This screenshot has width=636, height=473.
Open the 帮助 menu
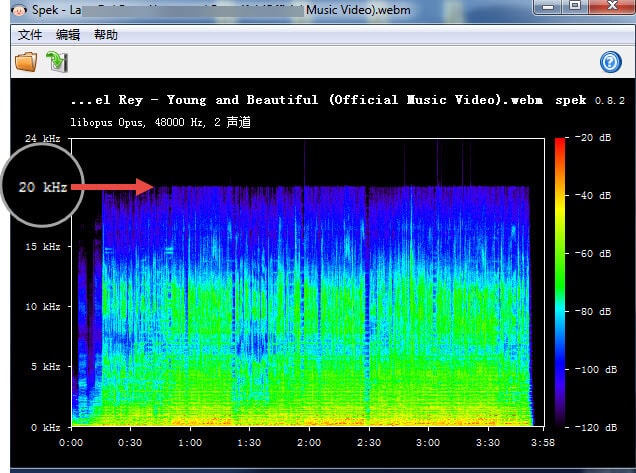pos(105,35)
